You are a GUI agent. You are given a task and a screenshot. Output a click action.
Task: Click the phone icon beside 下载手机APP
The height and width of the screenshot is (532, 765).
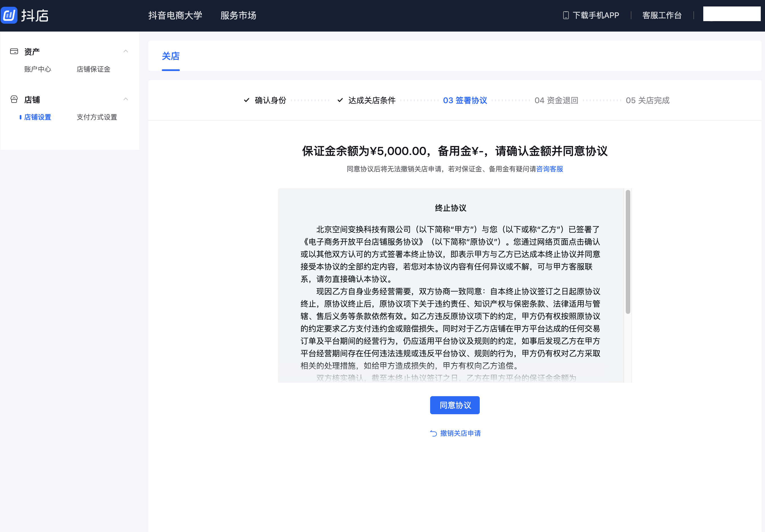click(565, 15)
